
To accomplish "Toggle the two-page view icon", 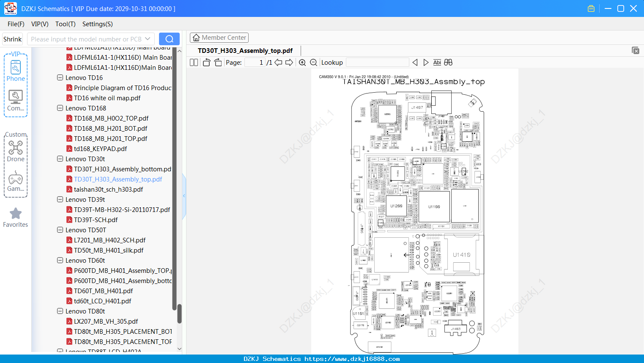I will point(194,63).
